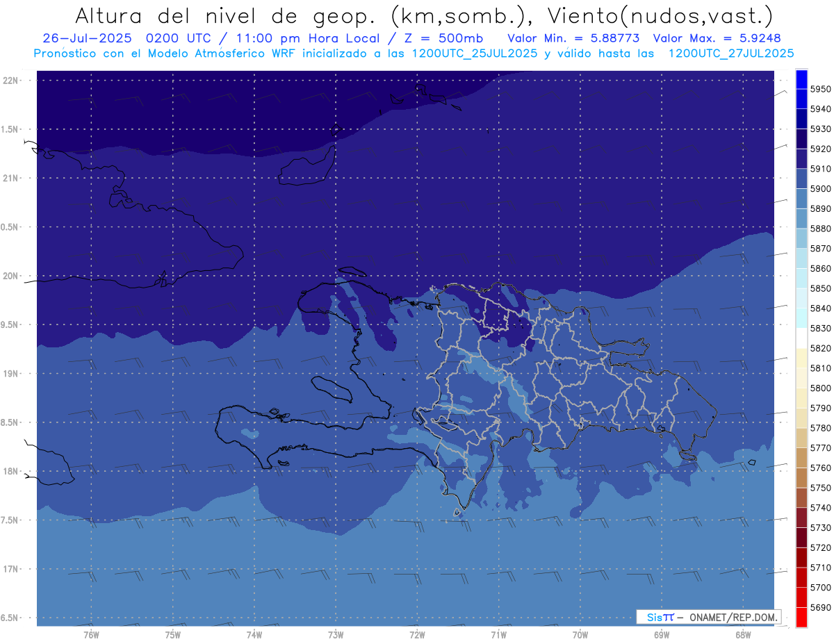834x644 pixels.
Task: Click the WRF model forecast subtitle line
Action: pyautogui.click(x=414, y=53)
